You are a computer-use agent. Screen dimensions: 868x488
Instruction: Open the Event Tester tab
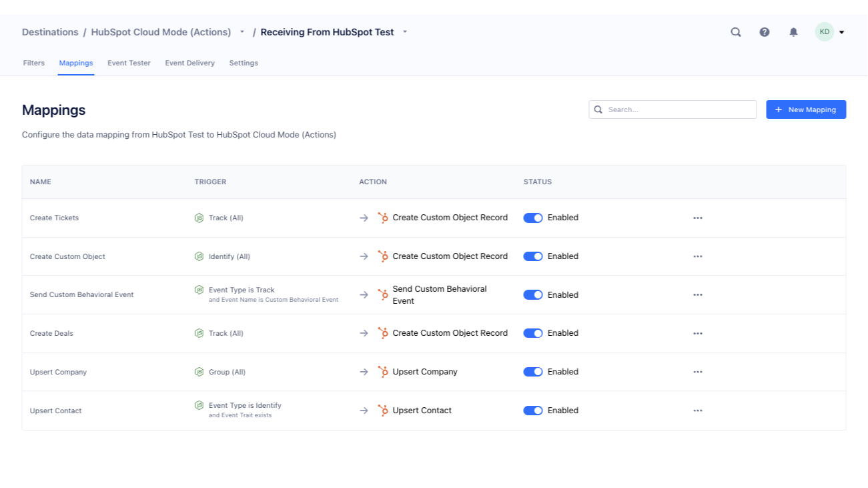coord(129,63)
